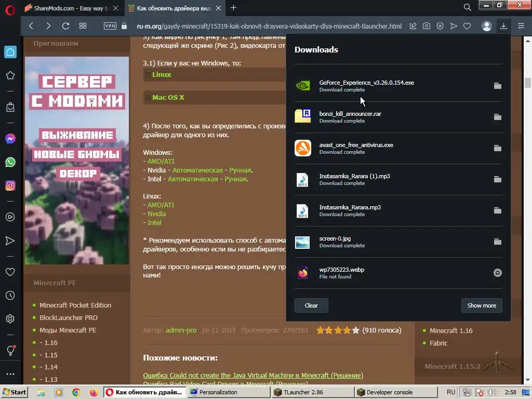
Task: Click Show more downloads button
Action: pos(482,305)
